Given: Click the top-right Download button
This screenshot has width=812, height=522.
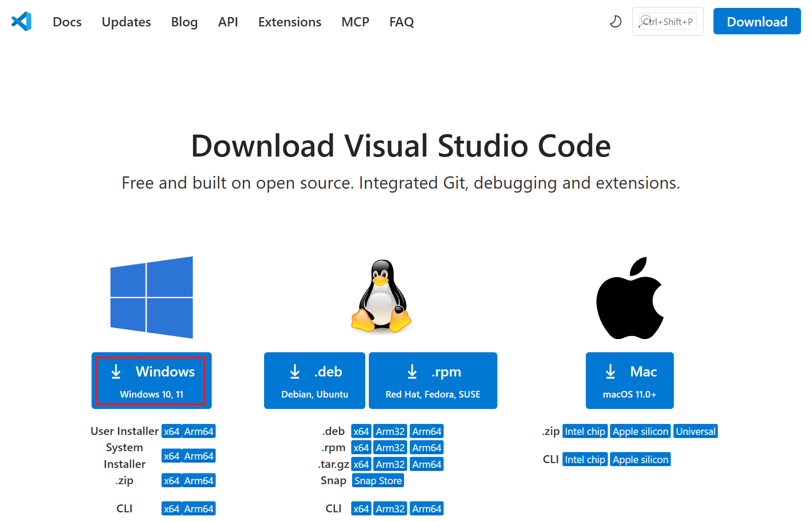Looking at the screenshot, I should [757, 22].
